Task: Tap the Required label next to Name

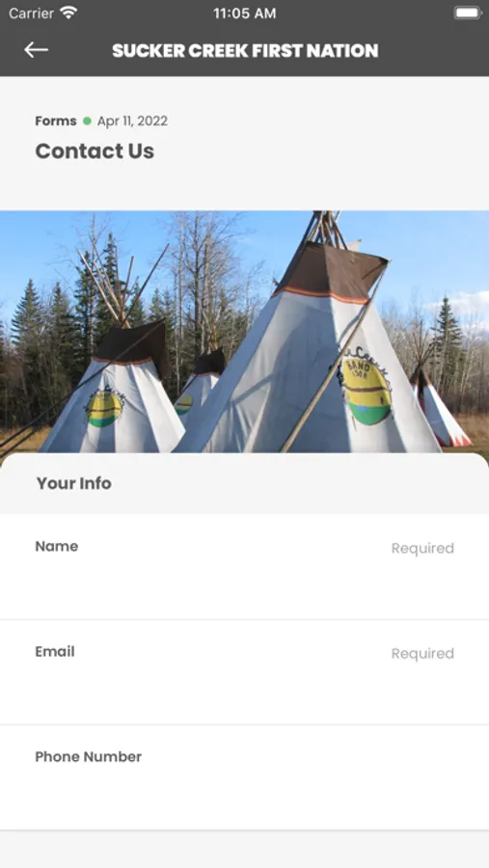Action: (422, 548)
